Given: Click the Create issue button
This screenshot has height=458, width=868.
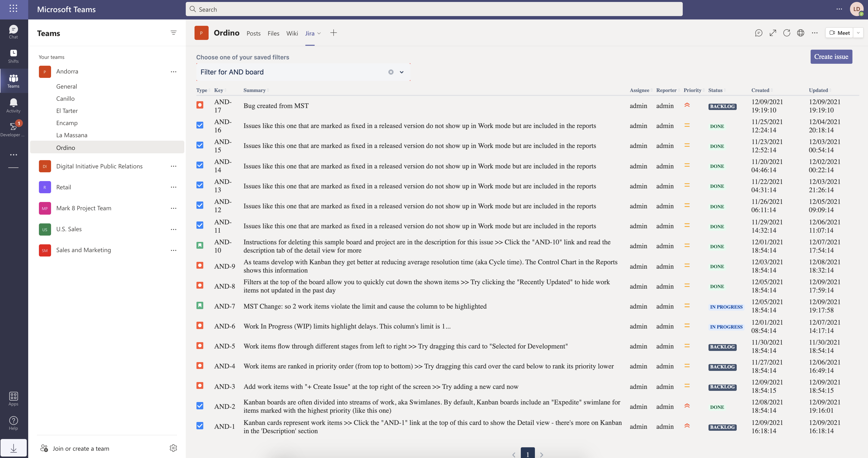Looking at the screenshot, I should point(831,57).
